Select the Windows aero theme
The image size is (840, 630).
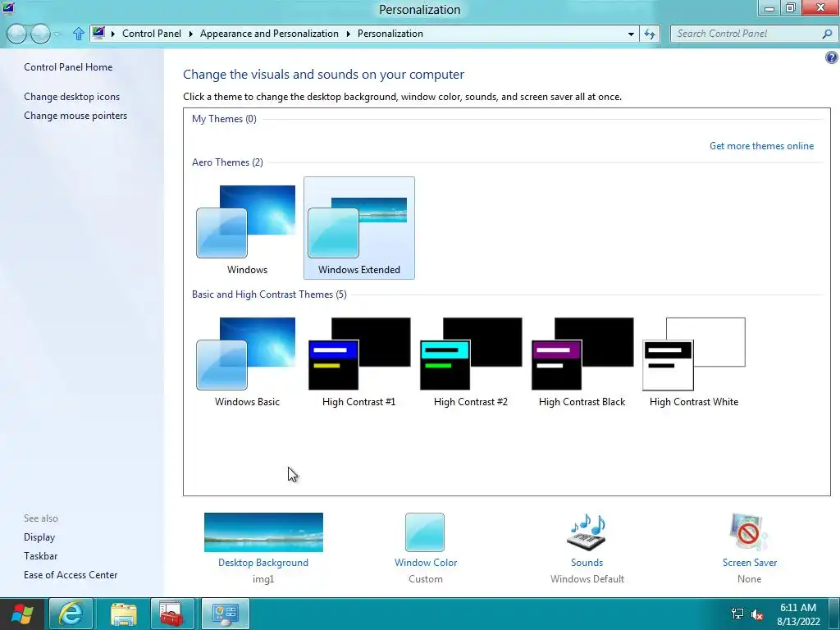pos(247,229)
